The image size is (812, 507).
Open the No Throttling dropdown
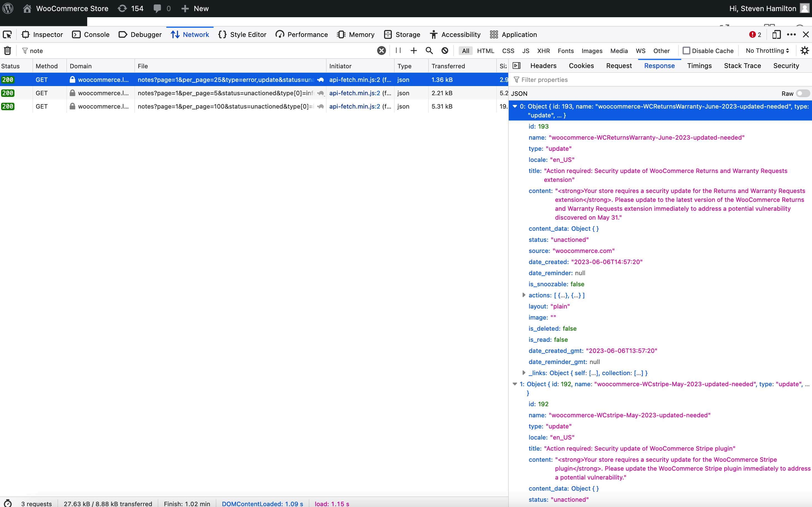(766, 51)
